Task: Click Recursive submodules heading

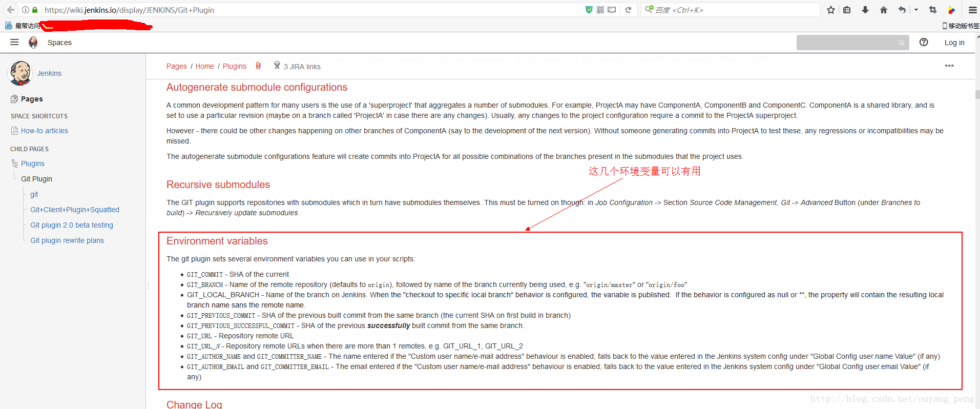Action: tap(218, 185)
